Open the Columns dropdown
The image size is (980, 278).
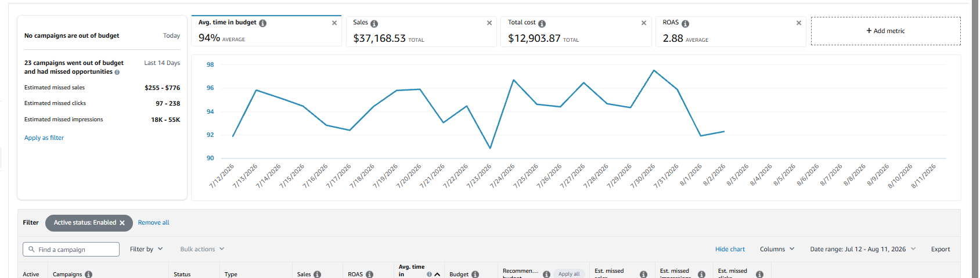[777, 250]
